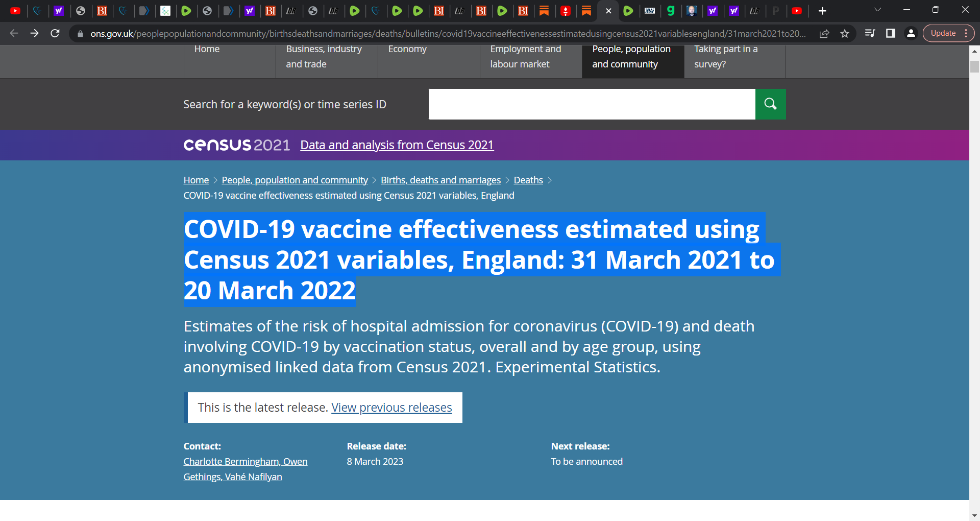Click the scrollbar up arrow
980x521 pixels.
974,51
